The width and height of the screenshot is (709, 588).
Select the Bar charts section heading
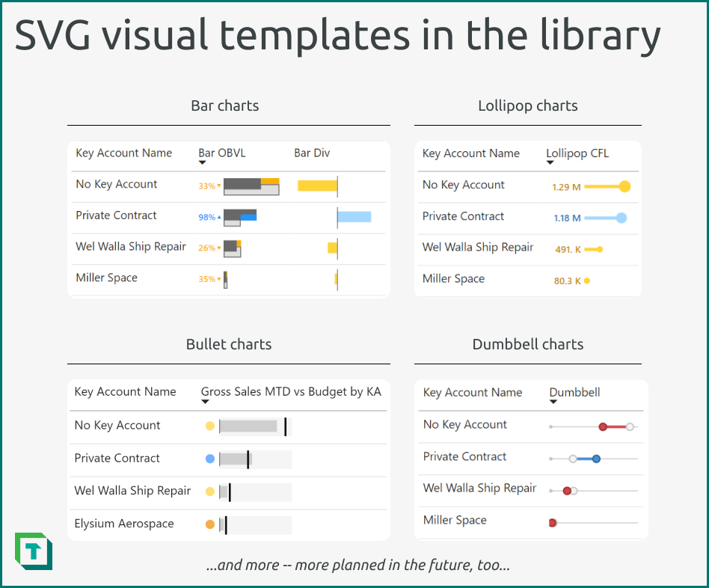224,105
